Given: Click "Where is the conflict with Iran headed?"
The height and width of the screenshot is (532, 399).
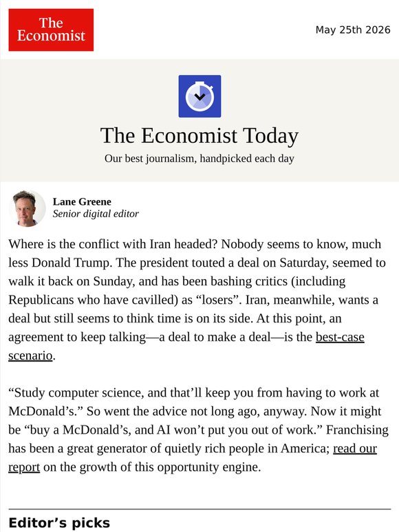Looking at the screenshot, I should click(x=113, y=244).
